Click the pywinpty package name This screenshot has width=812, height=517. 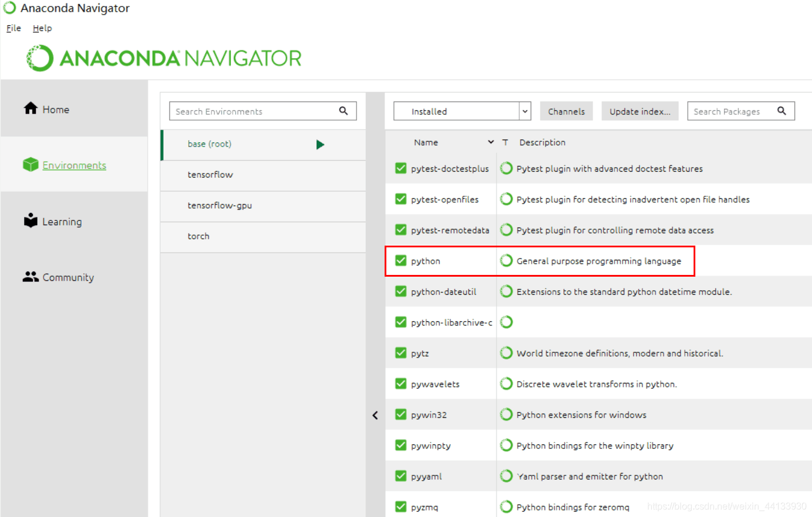coord(431,445)
